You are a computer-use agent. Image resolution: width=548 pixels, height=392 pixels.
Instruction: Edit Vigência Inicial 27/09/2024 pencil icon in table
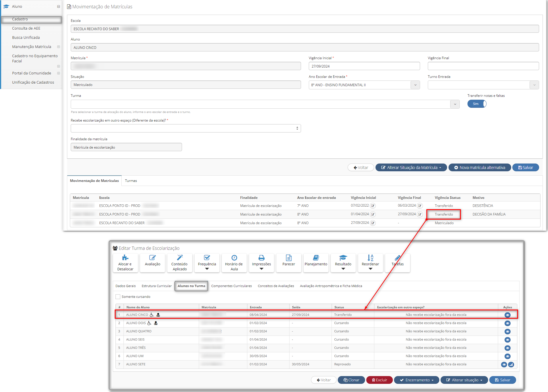373,223
